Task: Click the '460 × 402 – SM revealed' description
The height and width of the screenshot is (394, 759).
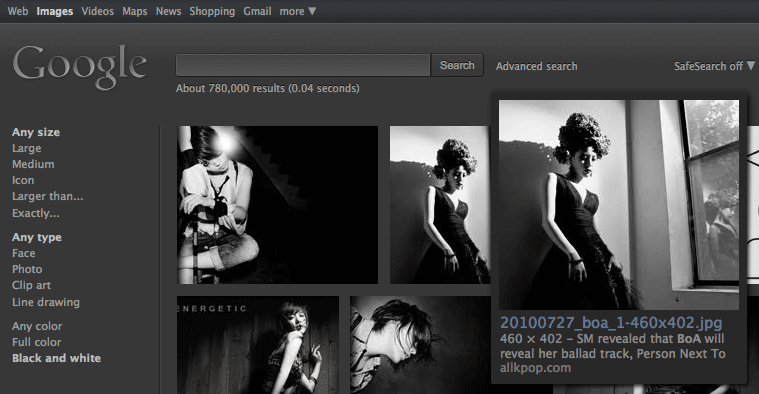Action: (612, 346)
